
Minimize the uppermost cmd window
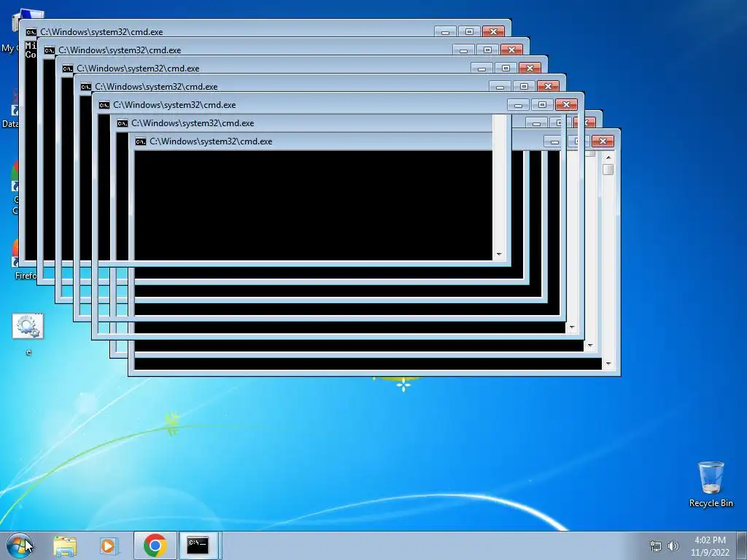[x=445, y=32]
